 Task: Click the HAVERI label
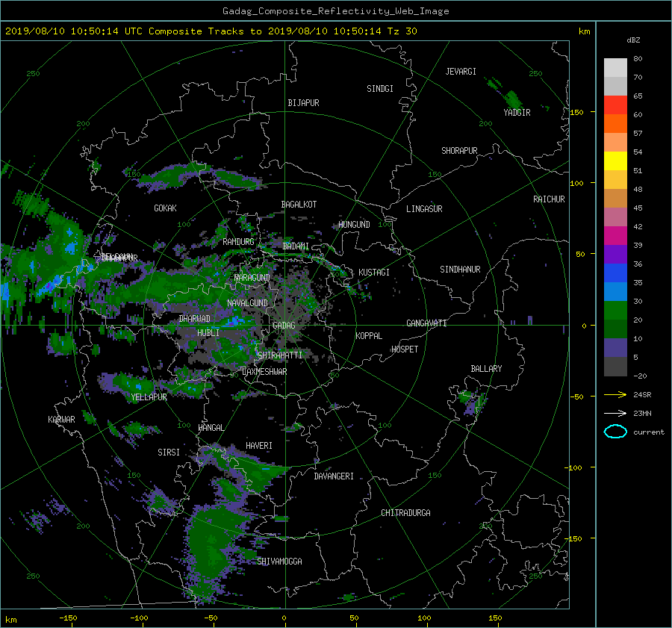pos(259,447)
